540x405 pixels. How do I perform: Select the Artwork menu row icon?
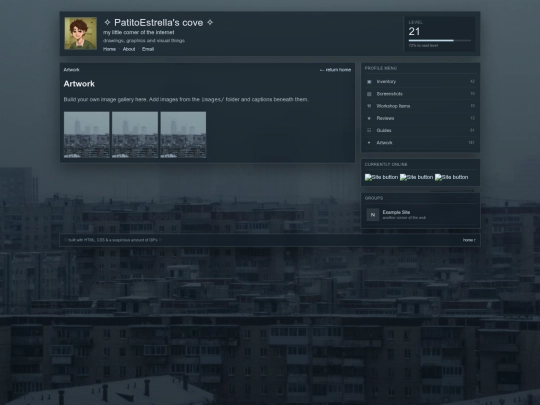pos(369,143)
